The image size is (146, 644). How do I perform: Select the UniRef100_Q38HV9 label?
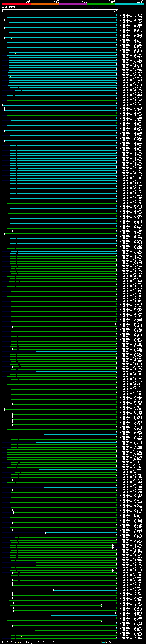click(x=131, y=90)
